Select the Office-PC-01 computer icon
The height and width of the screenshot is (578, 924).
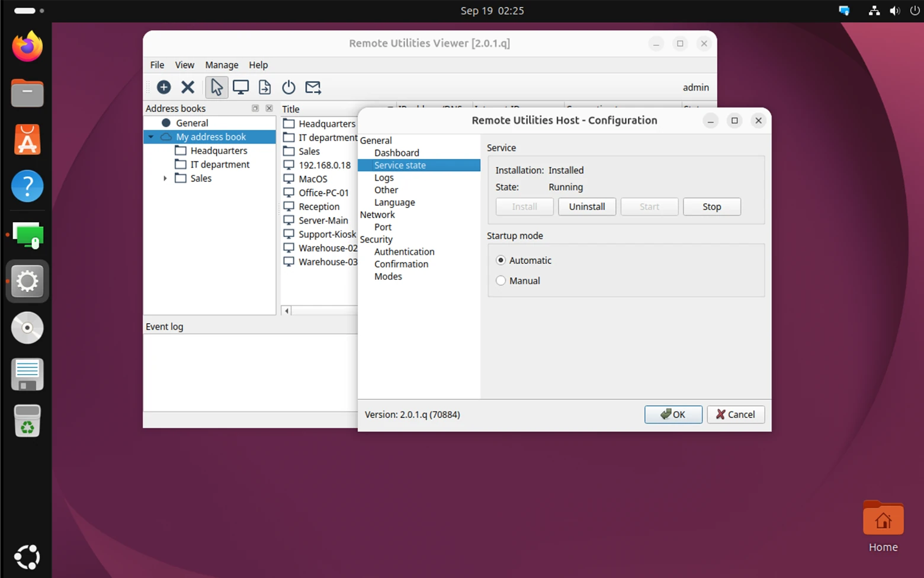[x=288, y=192]
